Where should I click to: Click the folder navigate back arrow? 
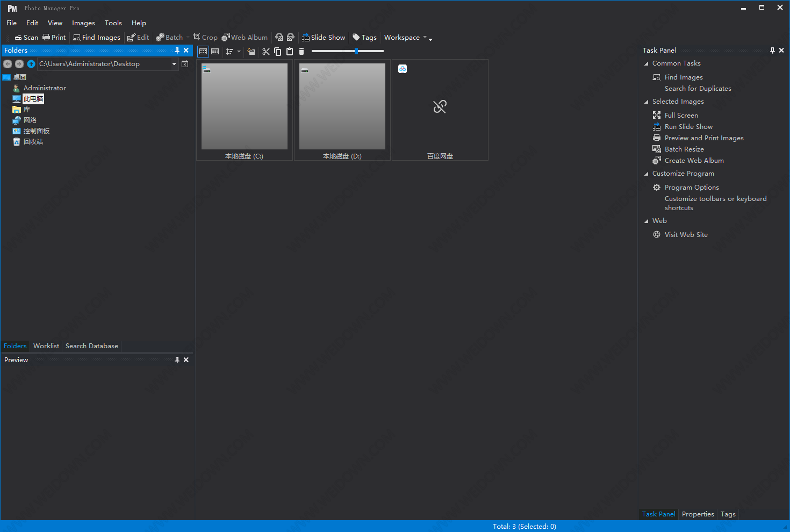tap(8, 64)
